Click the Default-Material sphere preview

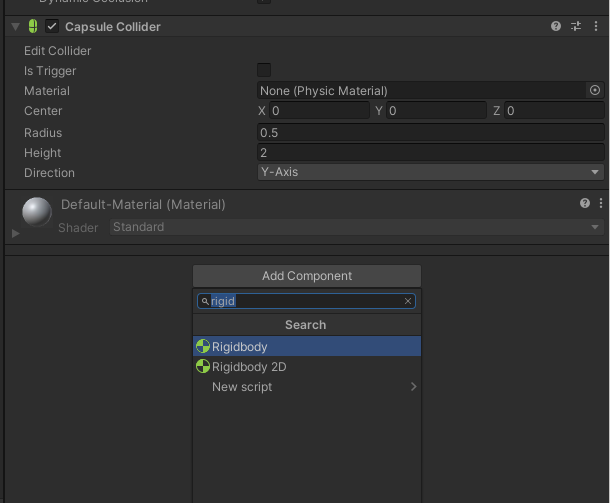pos(37,212)
